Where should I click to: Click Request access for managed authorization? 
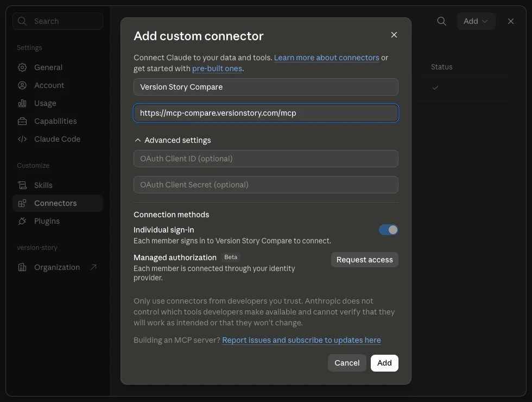(x=364, y=260)
